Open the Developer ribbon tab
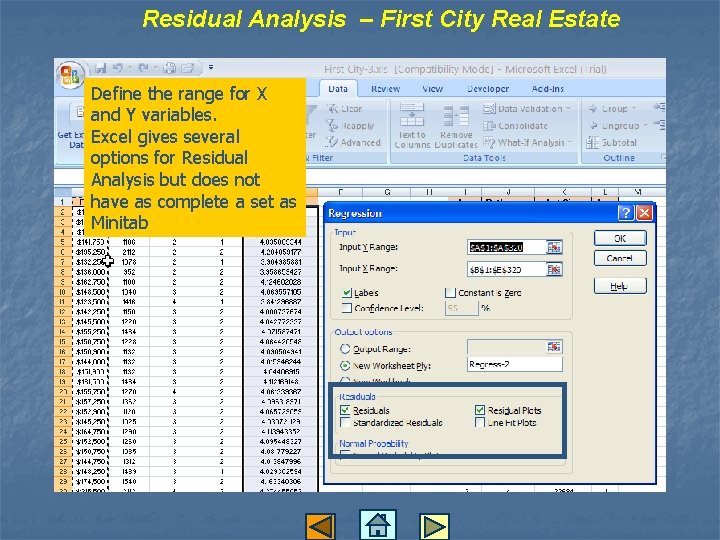Image resolution: width=720 pixels, height=540 pixels. coord(488,89)
